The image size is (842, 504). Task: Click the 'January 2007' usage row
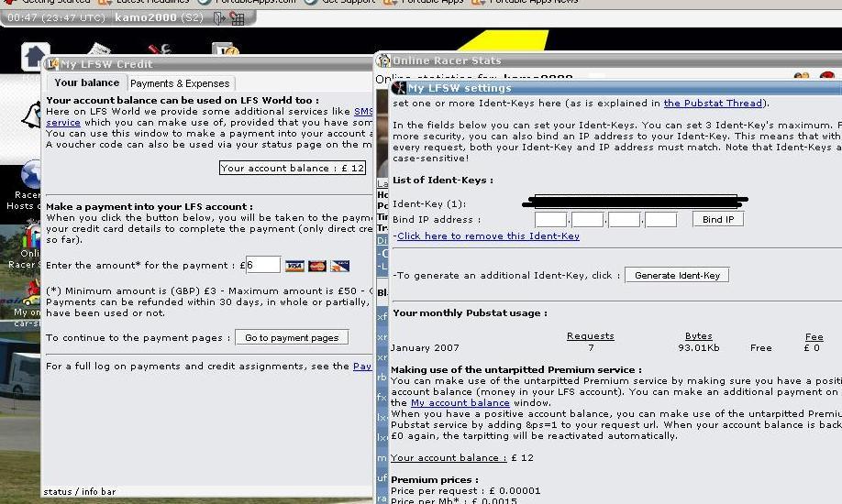pyautogui.click(x=425, y=348)
